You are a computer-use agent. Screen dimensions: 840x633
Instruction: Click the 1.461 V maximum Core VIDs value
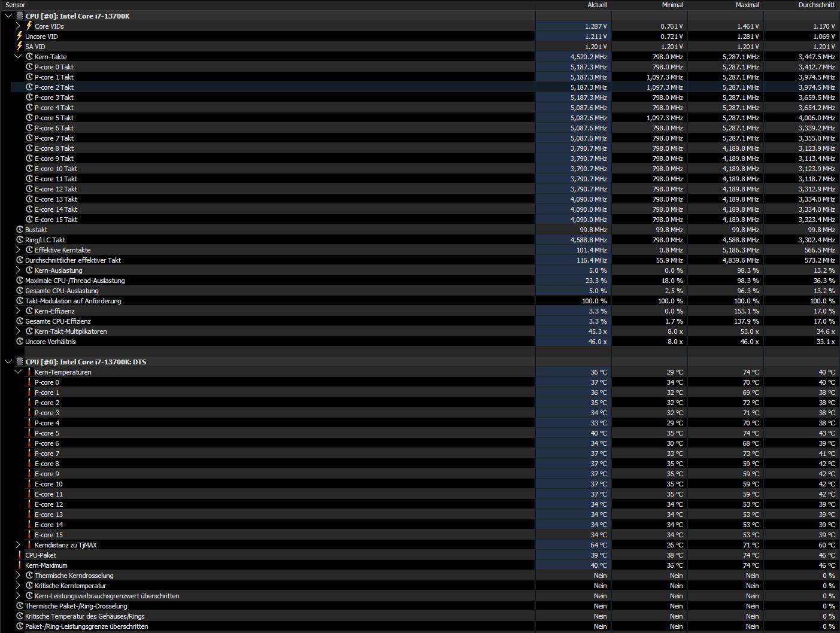pos(748,26)
